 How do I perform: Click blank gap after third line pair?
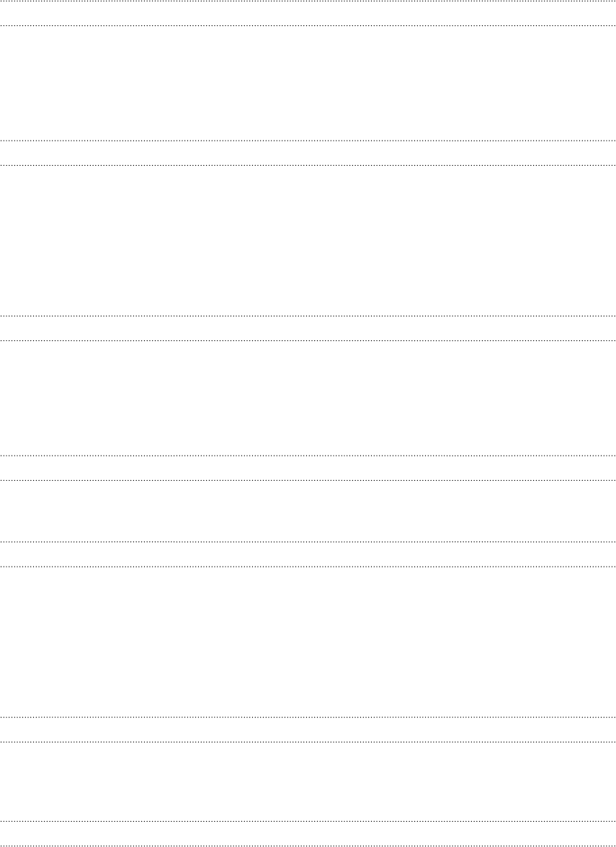[308, 398]
